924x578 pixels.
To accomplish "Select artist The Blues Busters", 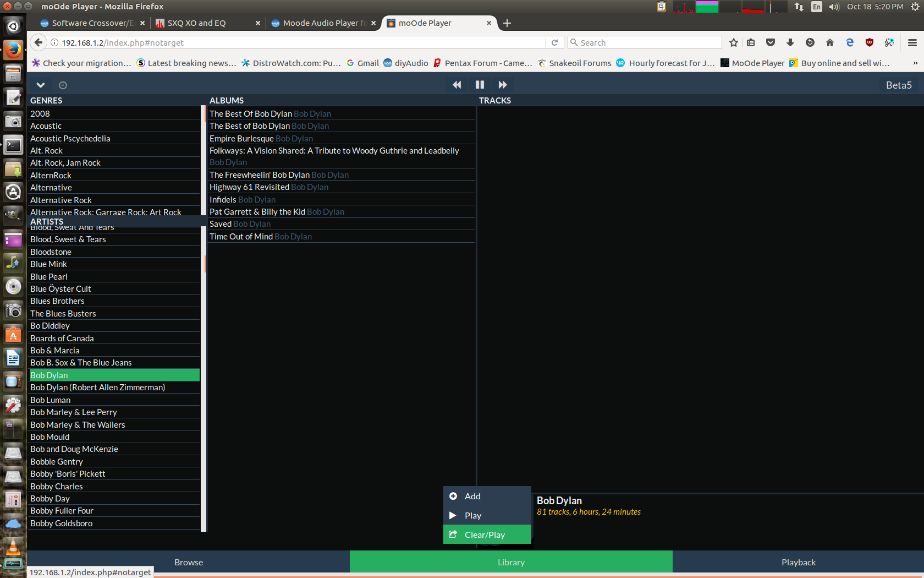I will pyautogui.click(x=114, y=313).
